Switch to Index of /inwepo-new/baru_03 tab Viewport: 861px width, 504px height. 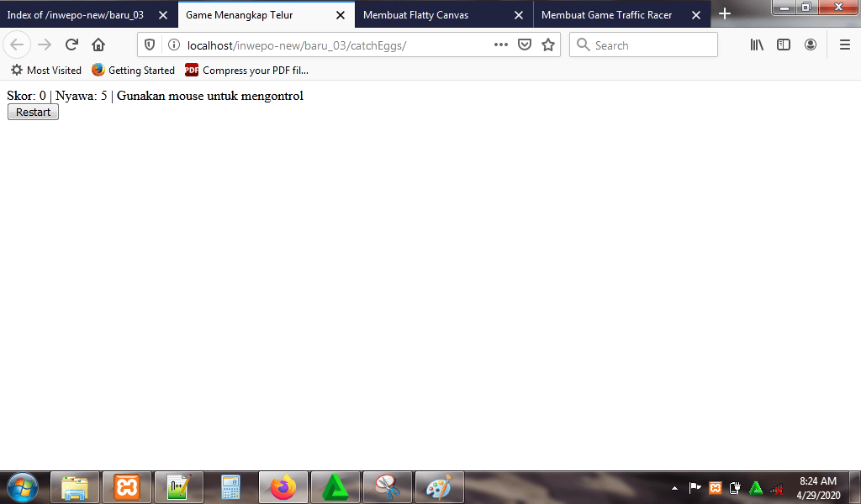[x=75, y=15]
